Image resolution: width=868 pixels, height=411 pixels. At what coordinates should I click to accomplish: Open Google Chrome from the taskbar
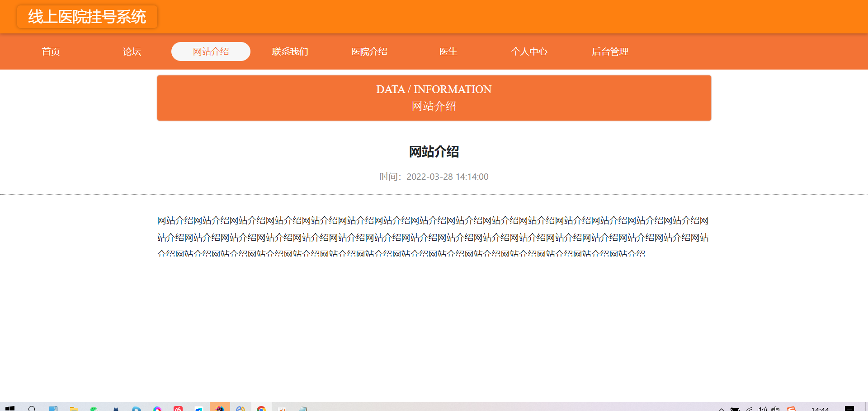coord(261,408)
